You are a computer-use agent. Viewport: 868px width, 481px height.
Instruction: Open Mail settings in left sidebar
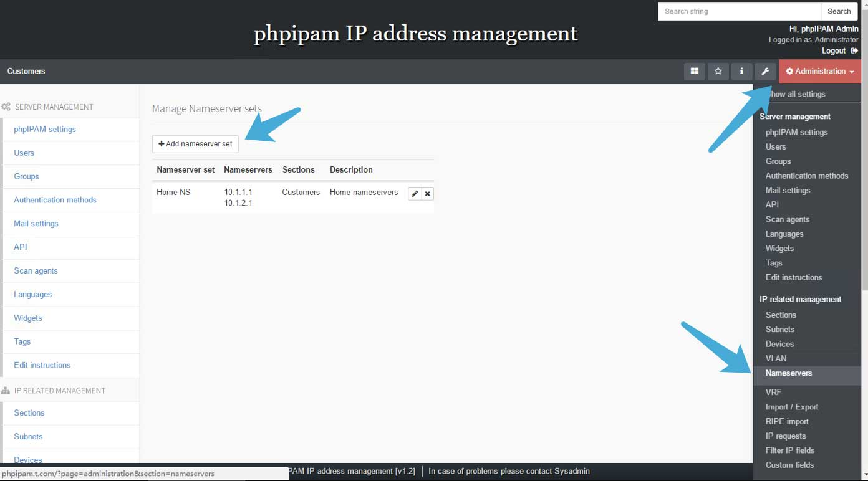click(36, 224)
